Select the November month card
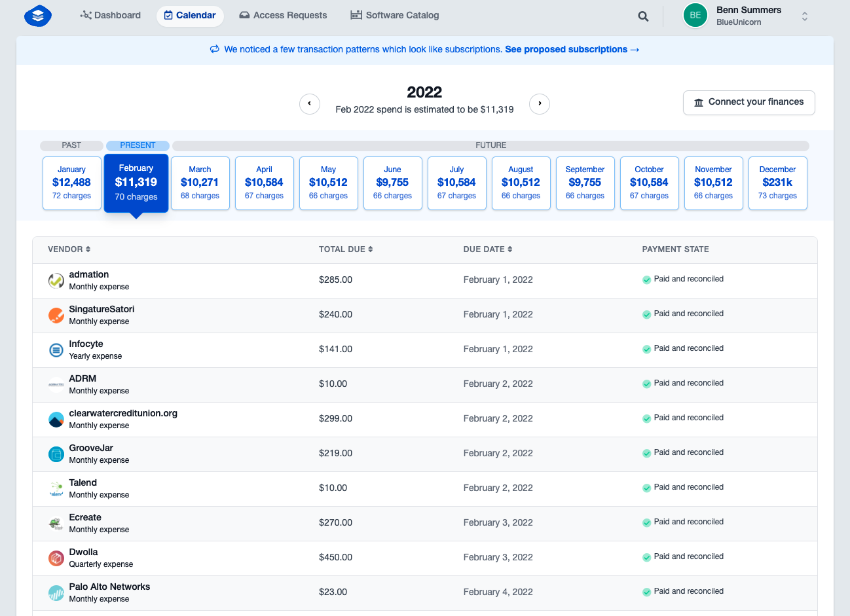850x616 pixels. pyautogui.click(x=714, y=183)
